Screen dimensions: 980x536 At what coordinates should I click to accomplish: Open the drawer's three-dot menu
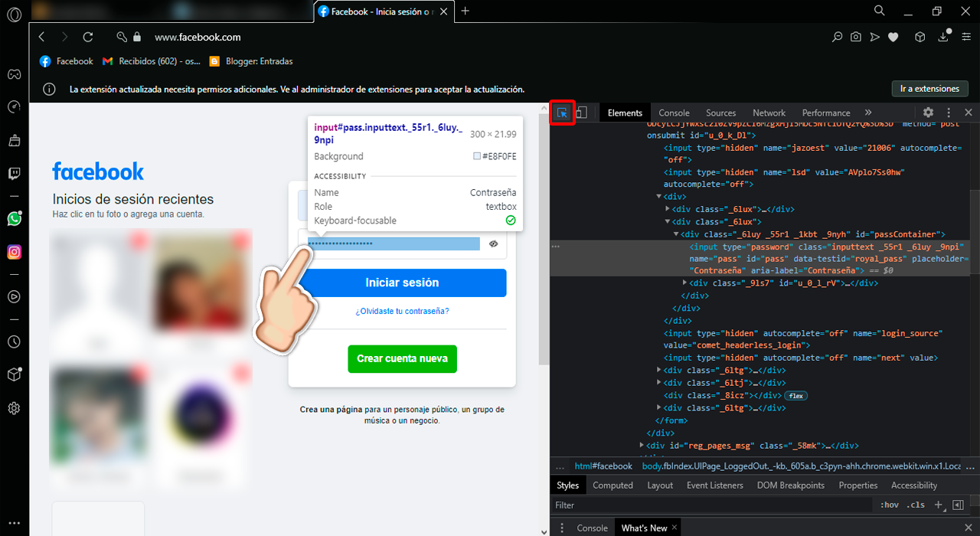(562, 528)
